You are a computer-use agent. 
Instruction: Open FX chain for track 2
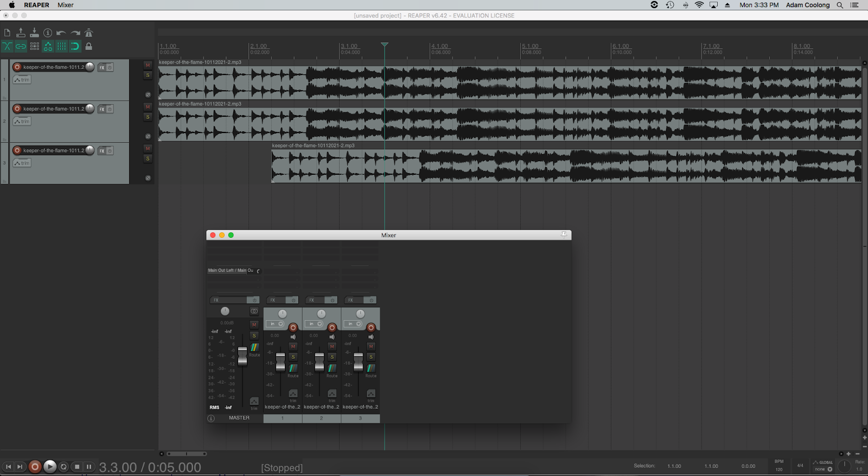point(102,109)
